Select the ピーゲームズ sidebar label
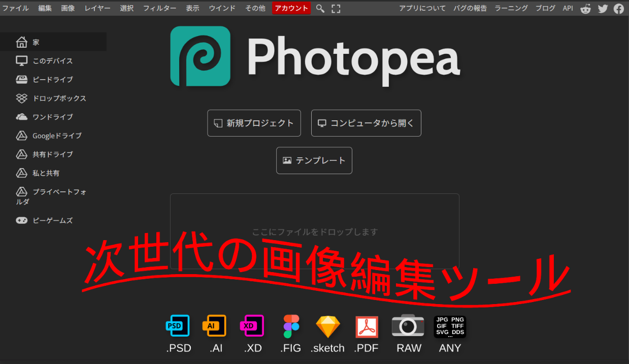This screenshot has height=364, width=629. point(53,220)
